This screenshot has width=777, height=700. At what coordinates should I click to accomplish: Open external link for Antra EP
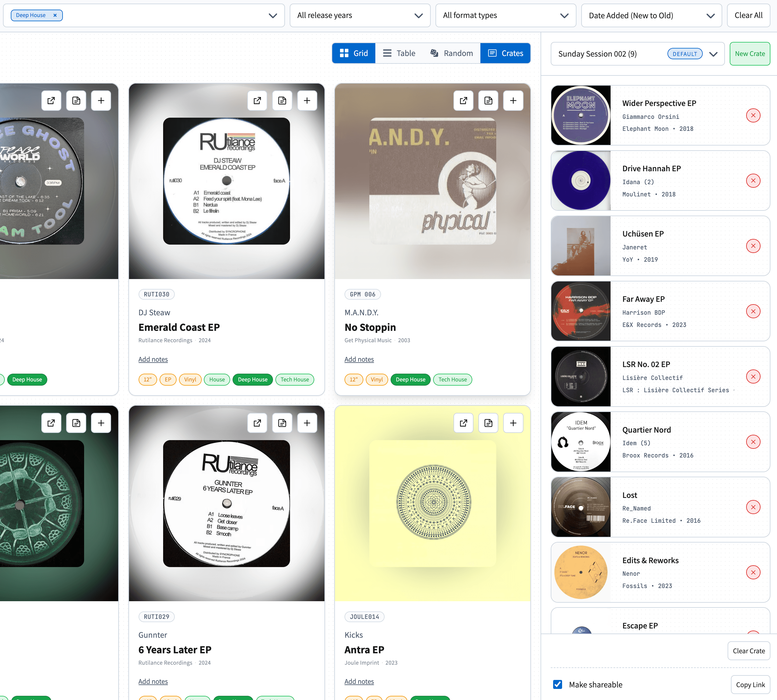coord(463,423)
